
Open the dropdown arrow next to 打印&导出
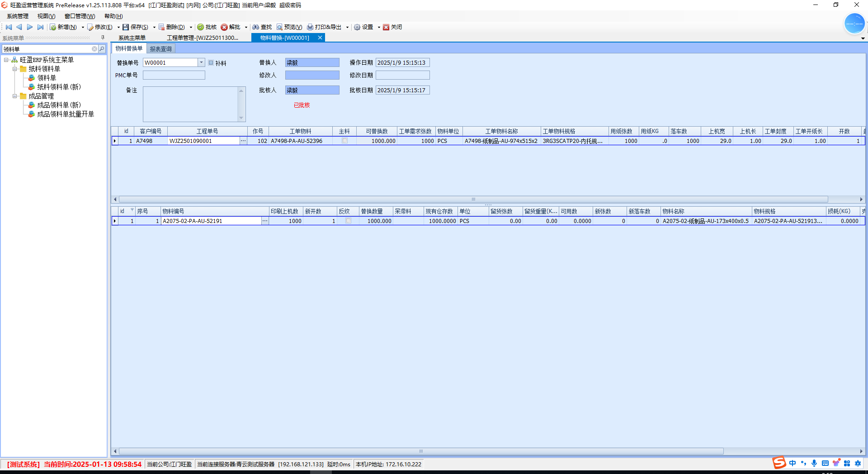point(347,27)
